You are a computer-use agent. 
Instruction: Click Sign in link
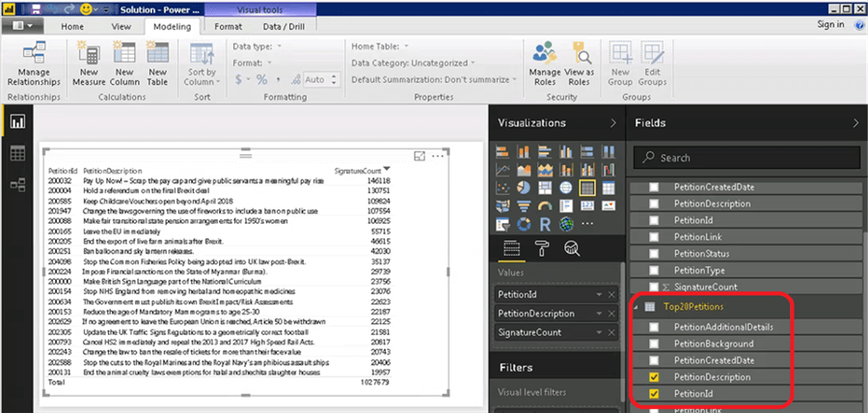(x=830, y=24)
